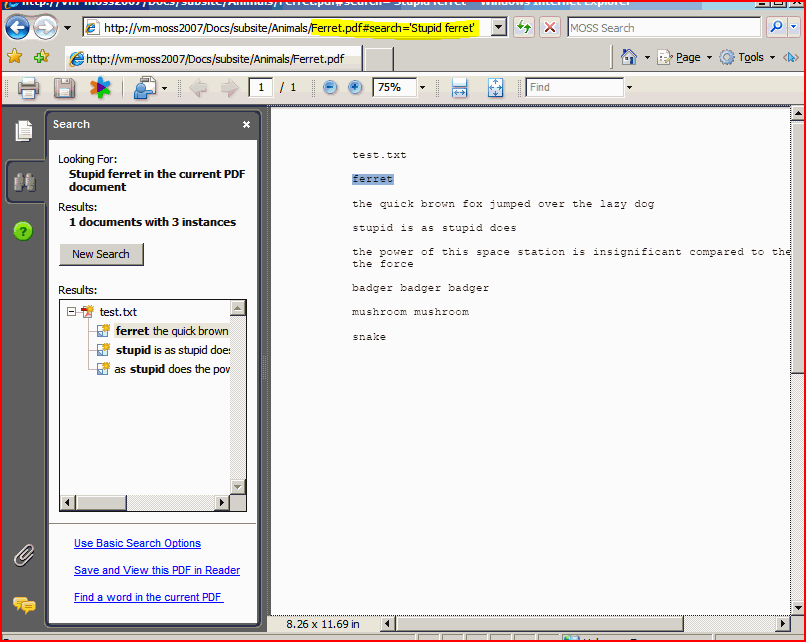Open the Pages panel icon in sidebar
Screen dimensions: 806x642
tap(24, 130)
